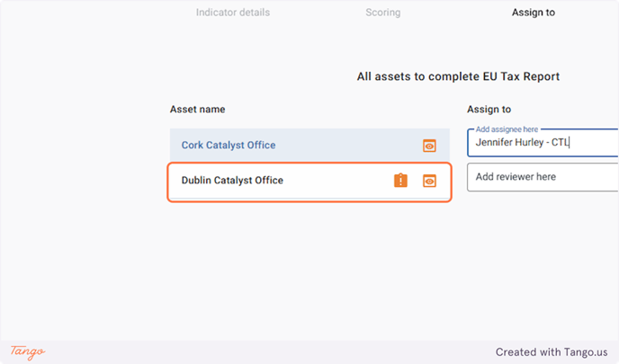Toggle the eye icon for Cork Catalyst Office
619x364 pixels.
pos(429,146)
